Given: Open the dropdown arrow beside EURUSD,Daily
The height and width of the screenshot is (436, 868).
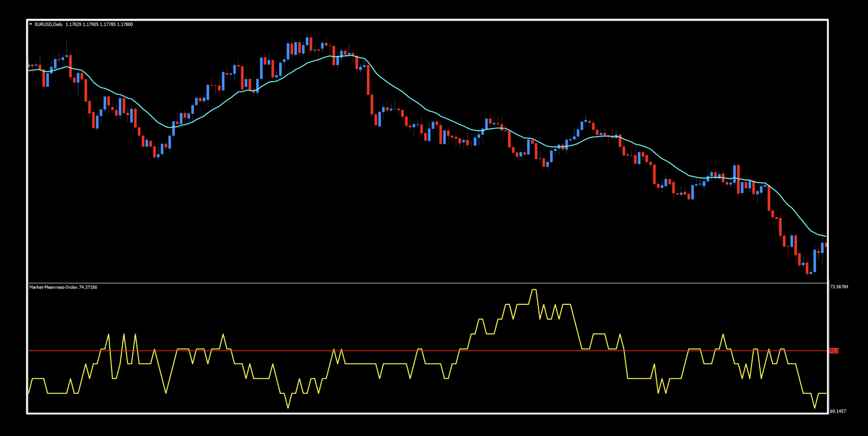Looking at the screenshot, I should 31,24.
